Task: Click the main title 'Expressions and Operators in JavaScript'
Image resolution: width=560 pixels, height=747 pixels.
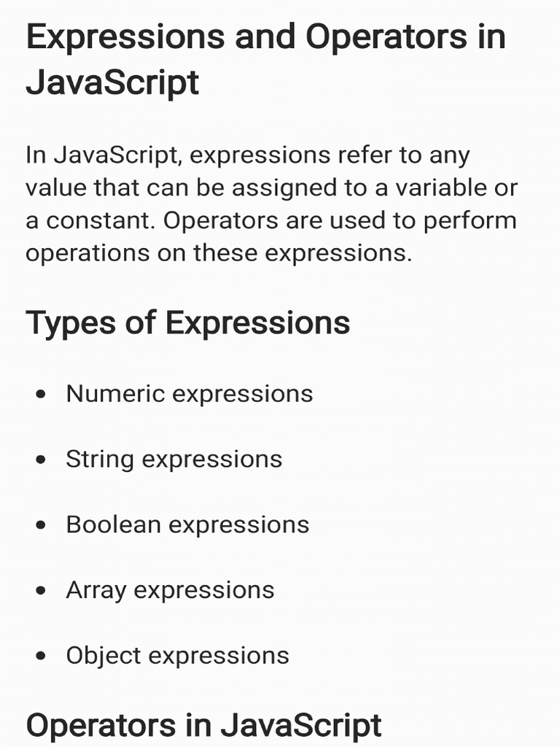Action: [265, 60]
